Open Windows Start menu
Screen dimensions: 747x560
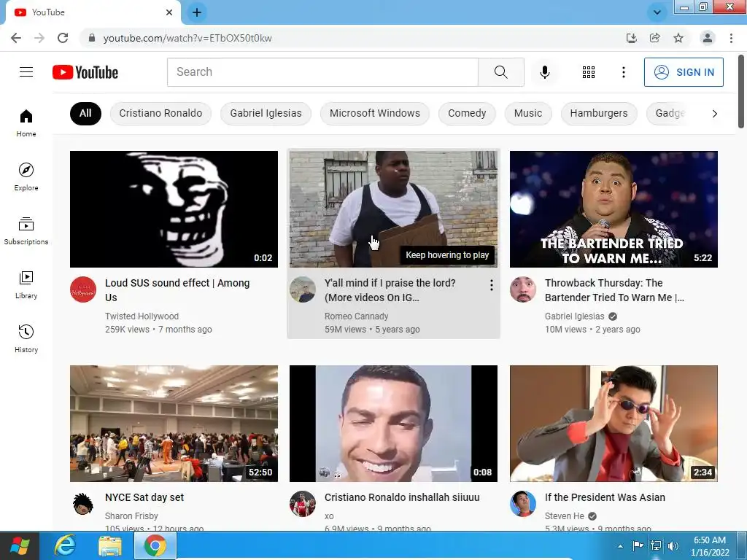(20, 545)
